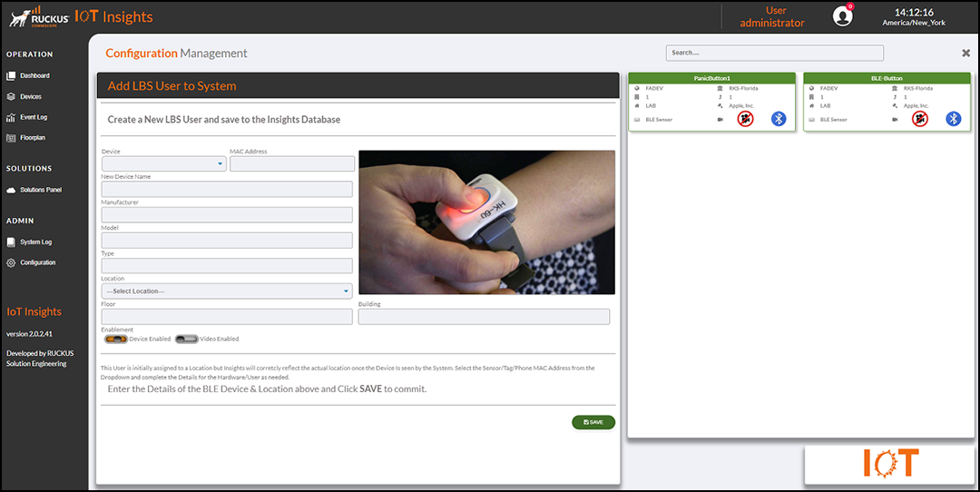980x492 pixels.
Task: Click home icon beside LAB on BLE-Button
Action: (812, 106)
